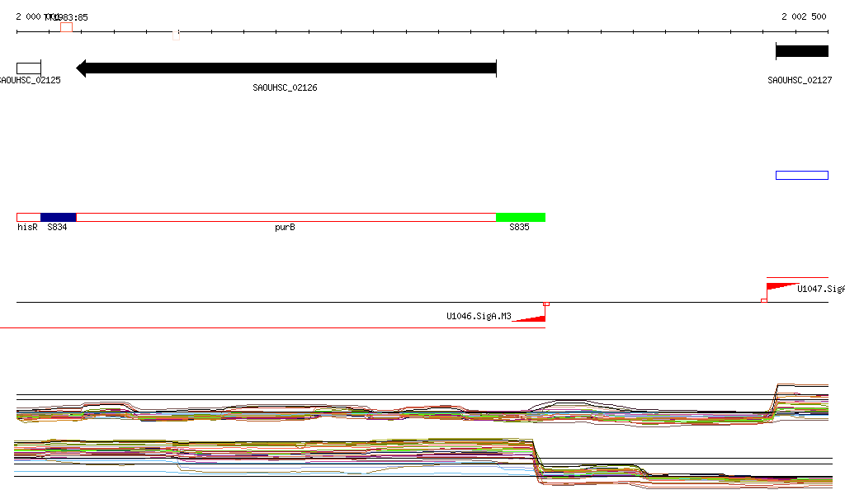Image resolution: width=845 pixels, height=504 pixels.
Task: Click the hisR white segment
Action: 28,217
